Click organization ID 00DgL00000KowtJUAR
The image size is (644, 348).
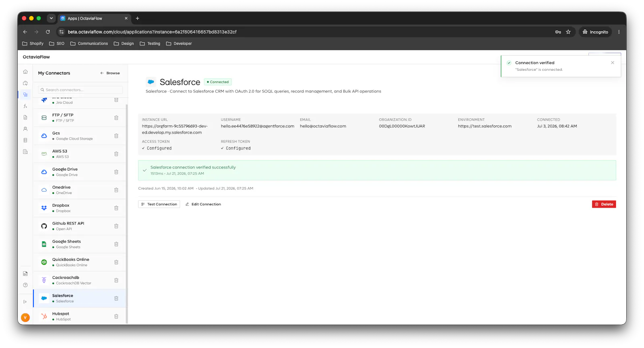pyautogui.click(x=402, y=126)
